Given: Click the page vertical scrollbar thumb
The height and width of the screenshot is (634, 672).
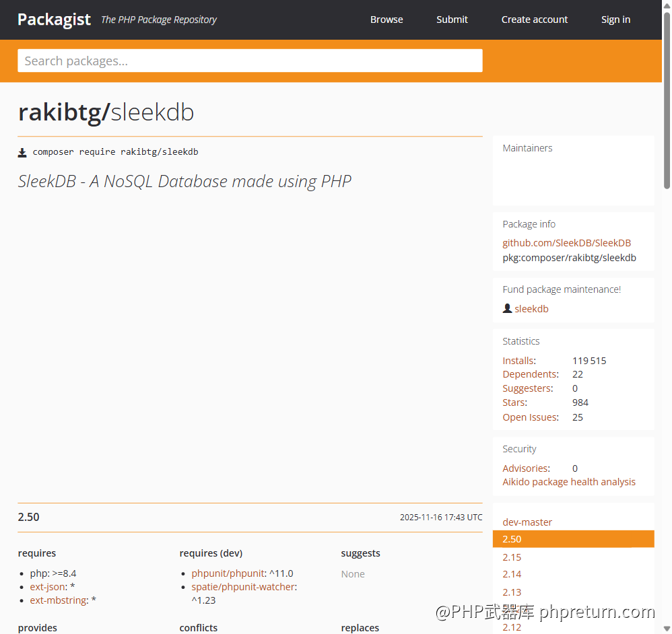Looking at the screenshot, I should pyautogui.click(x=667, y=101).
